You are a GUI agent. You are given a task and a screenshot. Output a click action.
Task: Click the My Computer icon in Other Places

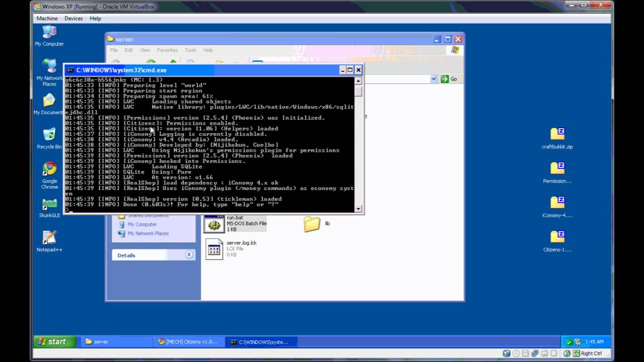tap(121, 224)
